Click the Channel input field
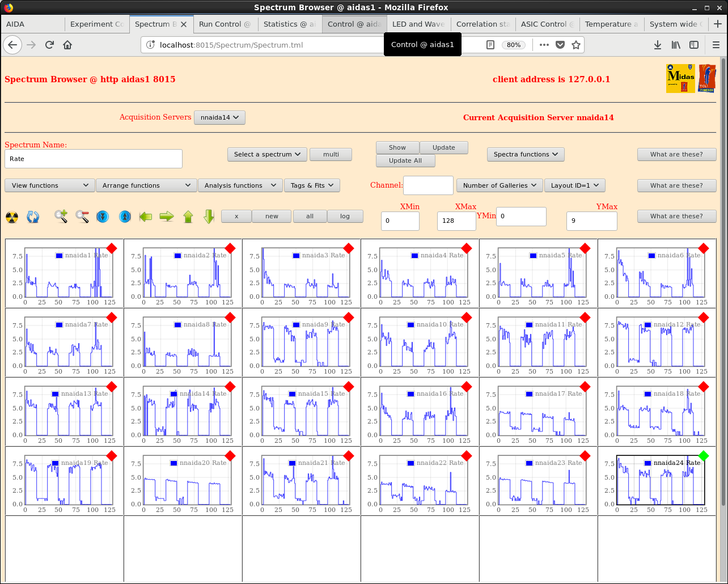The width and height of the screenshot is (728, 584). [428, 185]
